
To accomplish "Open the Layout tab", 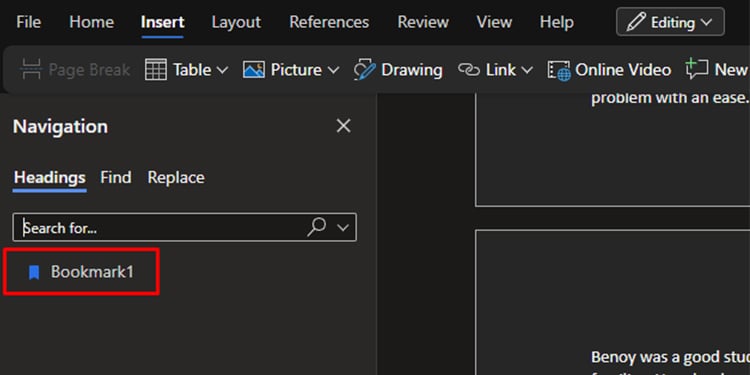I will click(x=236, y=22).
